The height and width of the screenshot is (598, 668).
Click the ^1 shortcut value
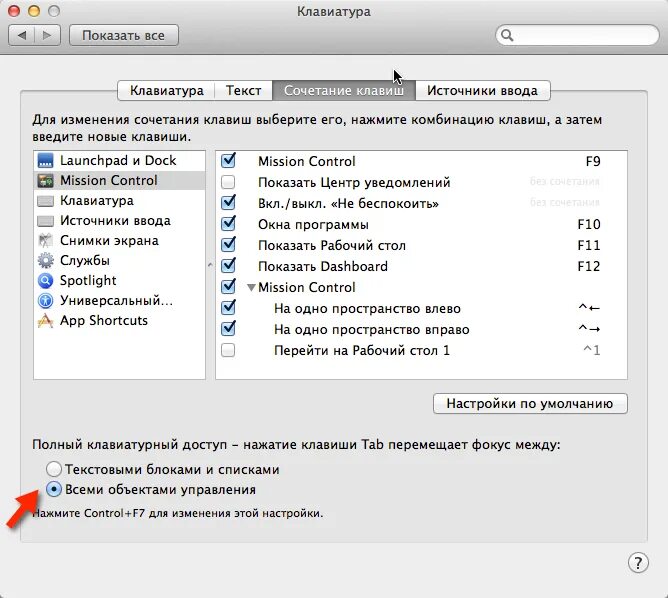point(592,350)
